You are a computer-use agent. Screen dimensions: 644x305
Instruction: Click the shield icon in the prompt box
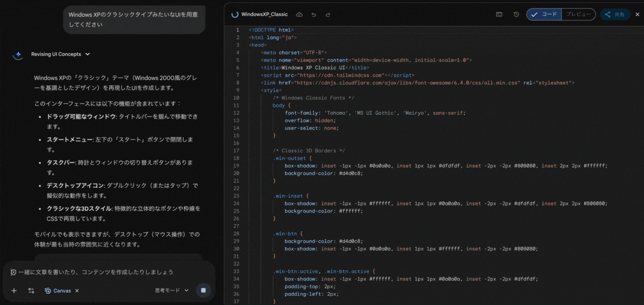click(13, 272)
